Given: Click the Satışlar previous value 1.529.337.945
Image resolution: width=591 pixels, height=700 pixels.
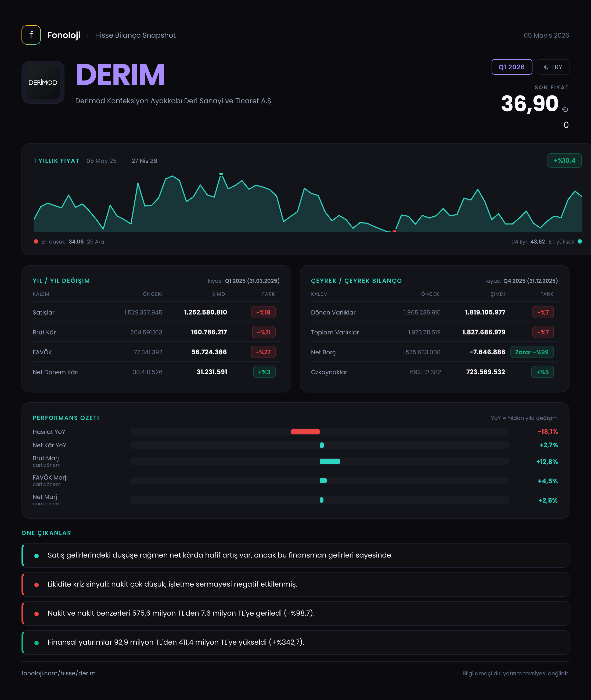Looking at the screenshot, I should (x=143, y=312).
